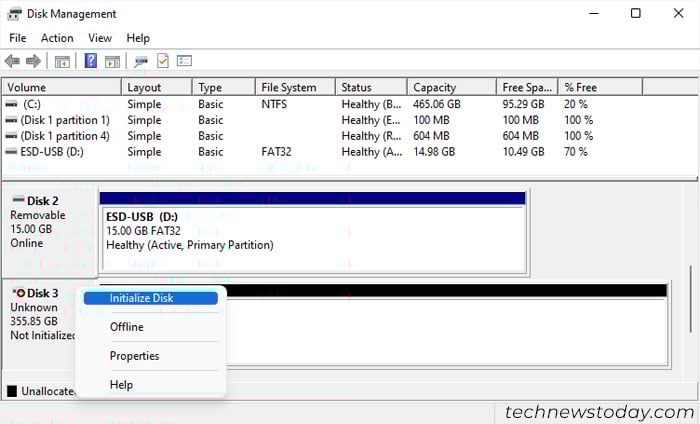Sort by the File System column header
The width and height of the screenshot is (700, 424).
coord(296,87)
